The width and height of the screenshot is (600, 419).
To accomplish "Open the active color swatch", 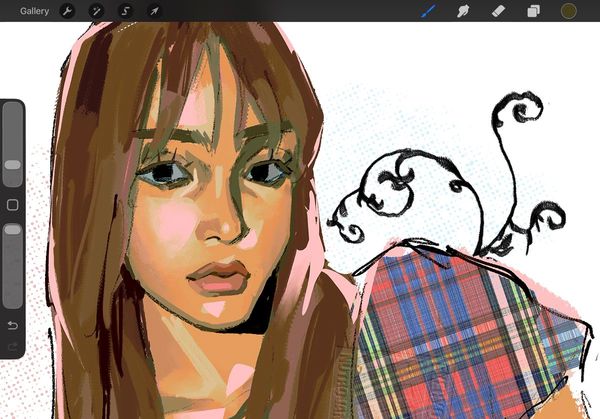I will [569, 11].
